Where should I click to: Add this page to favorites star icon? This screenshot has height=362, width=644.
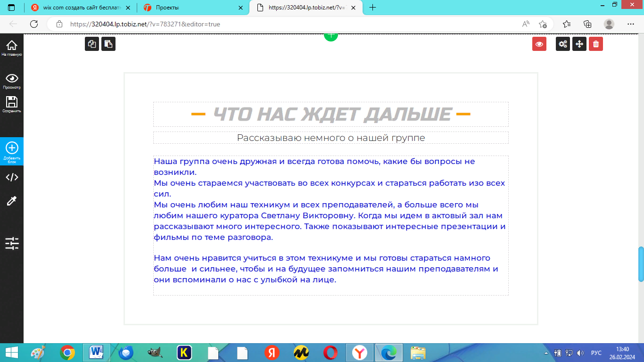[543, 24]
